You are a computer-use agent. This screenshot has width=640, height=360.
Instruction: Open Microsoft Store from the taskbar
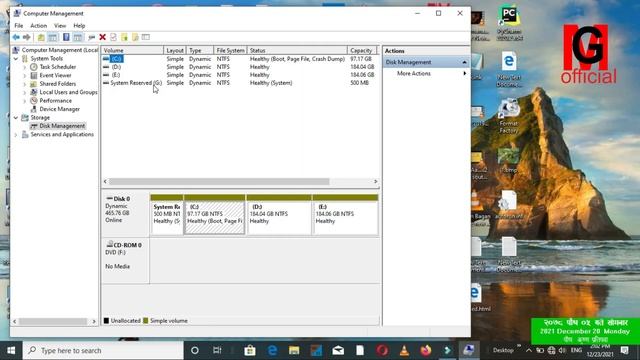coord(250,350)
